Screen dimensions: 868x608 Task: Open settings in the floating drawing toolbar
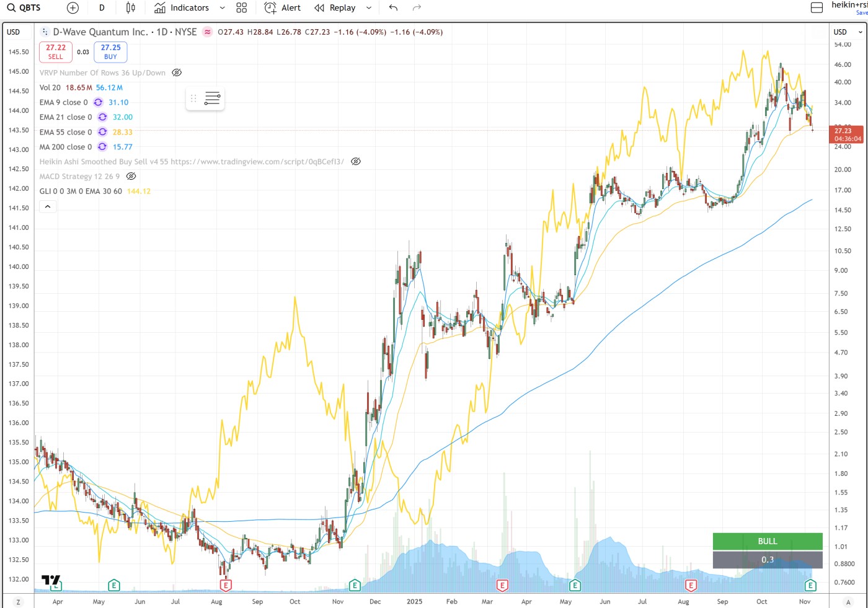click(212, 99)
